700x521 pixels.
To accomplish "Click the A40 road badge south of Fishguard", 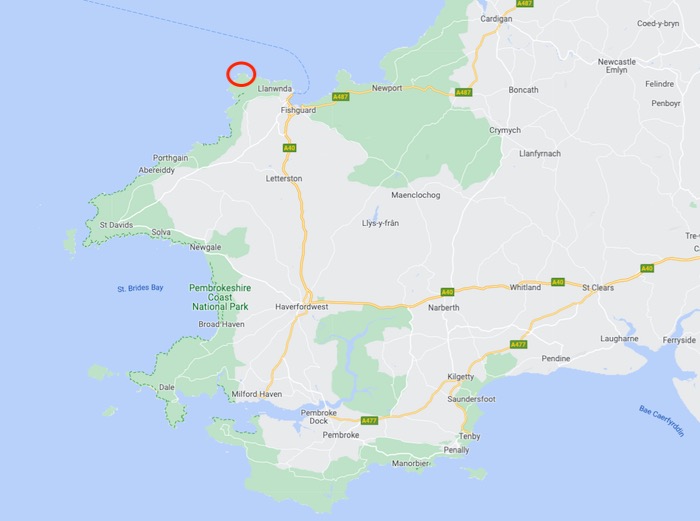I will click(289, 148).
